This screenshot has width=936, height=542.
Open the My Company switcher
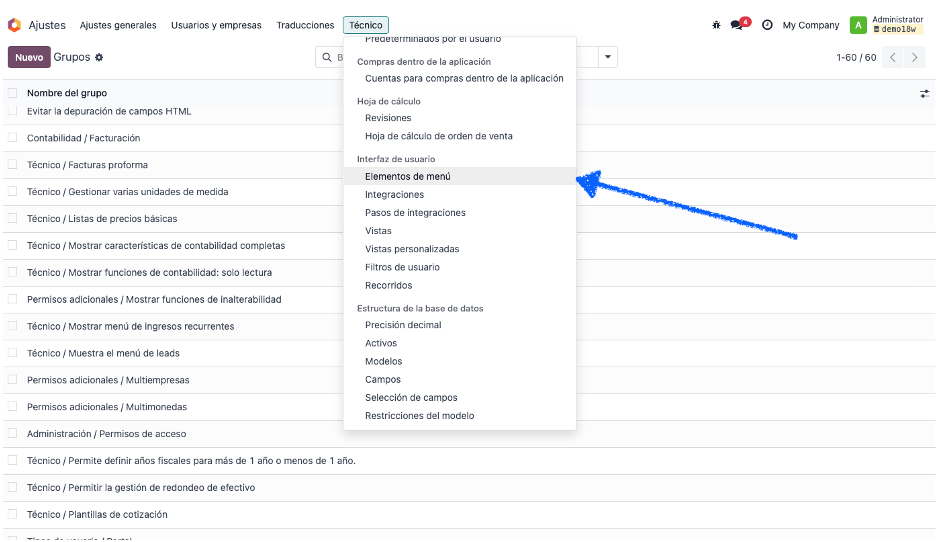pos(811,25)
